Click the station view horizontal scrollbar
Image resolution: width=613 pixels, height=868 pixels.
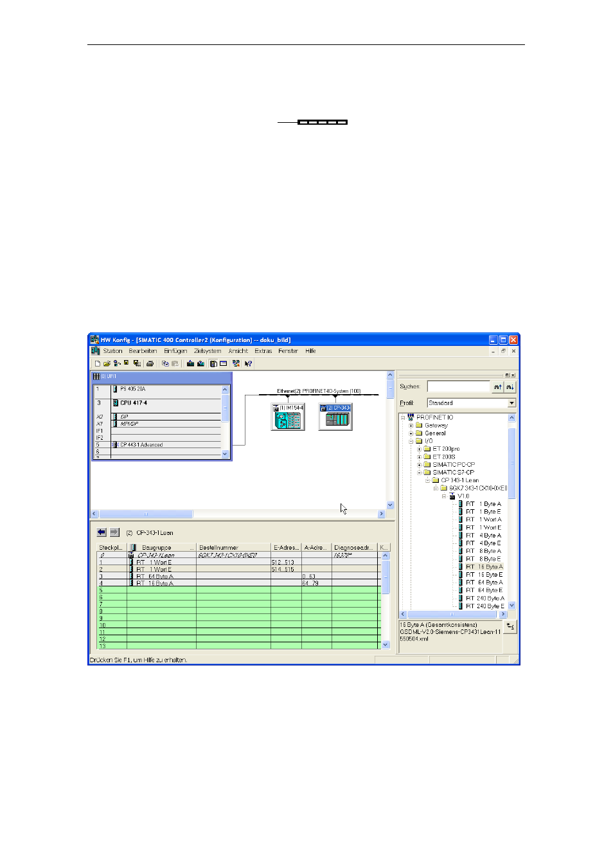[x=238, y=514]
